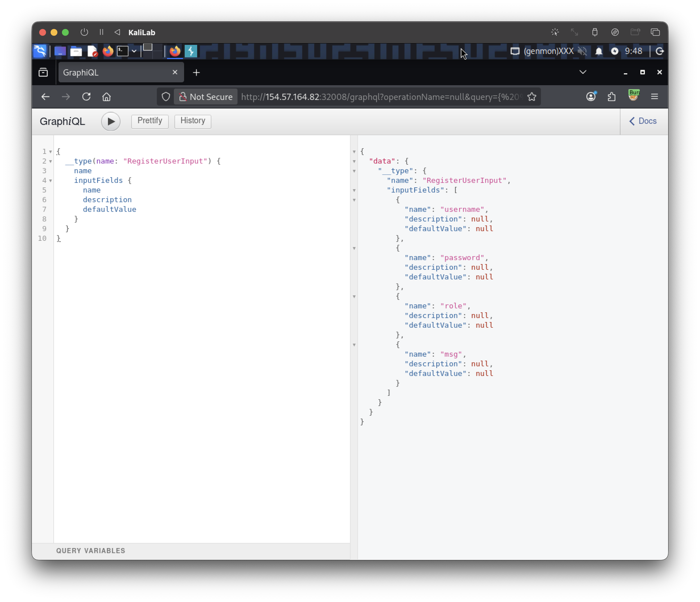Viewport: 700px width, 602px height.
Task: Open the USB devices icon in the VM toolbar
Action: point(595,32)
